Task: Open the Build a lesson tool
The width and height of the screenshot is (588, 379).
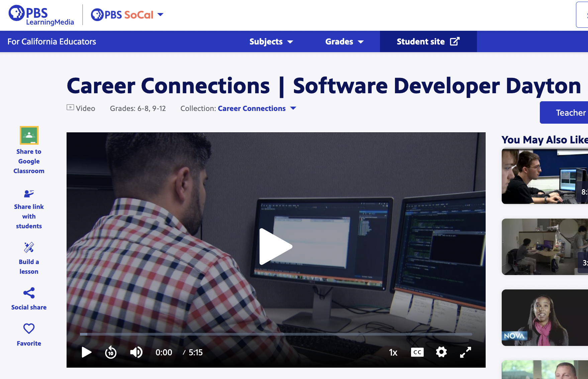Action: pos(29,248)
